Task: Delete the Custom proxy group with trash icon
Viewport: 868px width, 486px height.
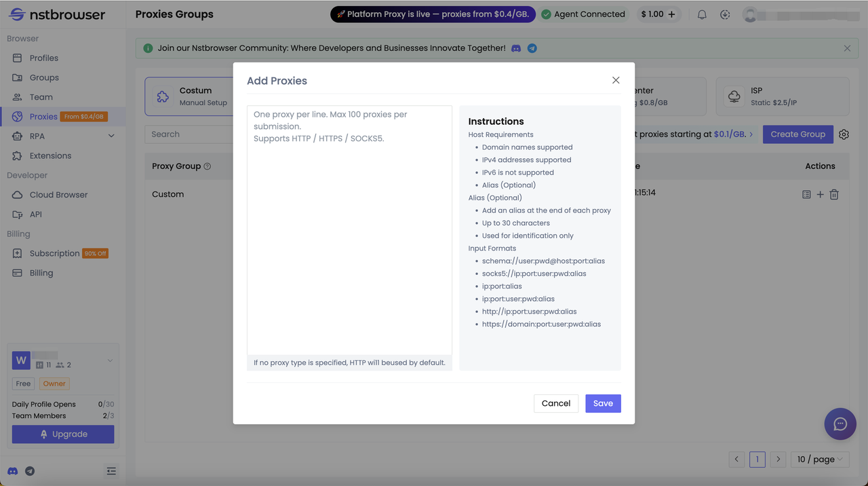Action: tap(834, 194)
